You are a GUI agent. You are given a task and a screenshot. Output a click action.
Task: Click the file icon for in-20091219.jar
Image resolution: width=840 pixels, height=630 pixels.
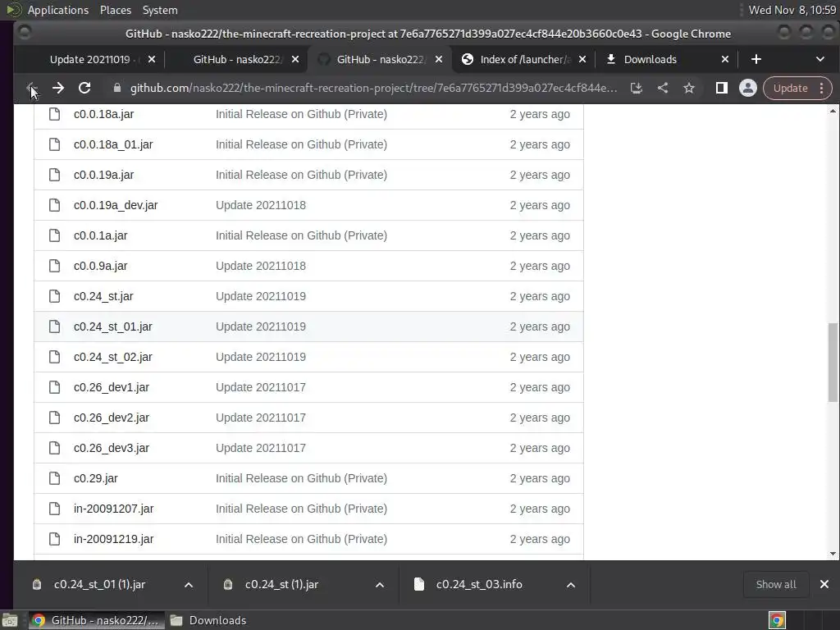click(x=55, y=539)
